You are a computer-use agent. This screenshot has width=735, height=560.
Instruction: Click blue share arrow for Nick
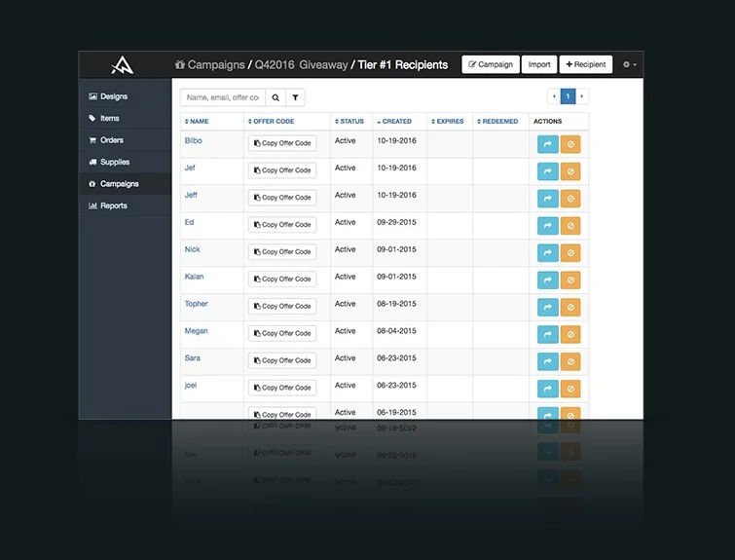click(x=547, y=253)
